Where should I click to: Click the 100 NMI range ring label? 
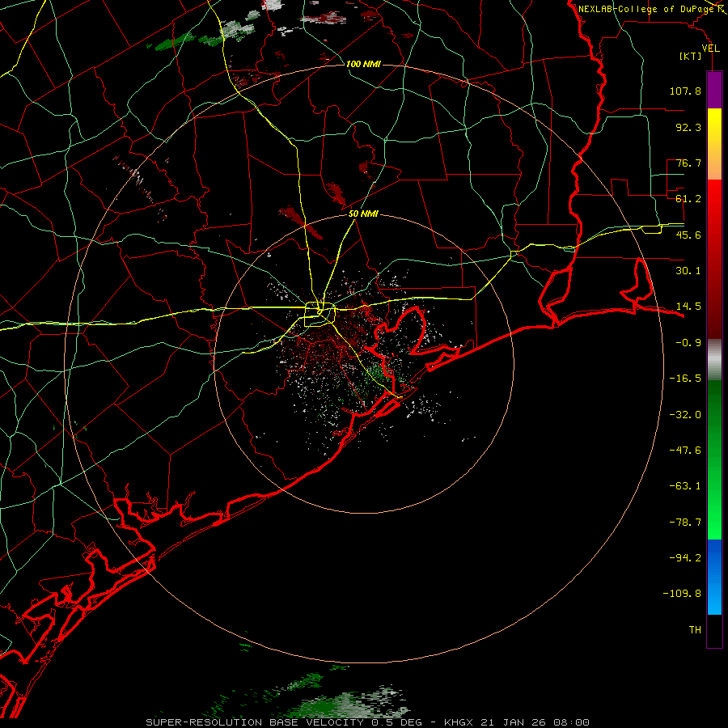[363, 64]
